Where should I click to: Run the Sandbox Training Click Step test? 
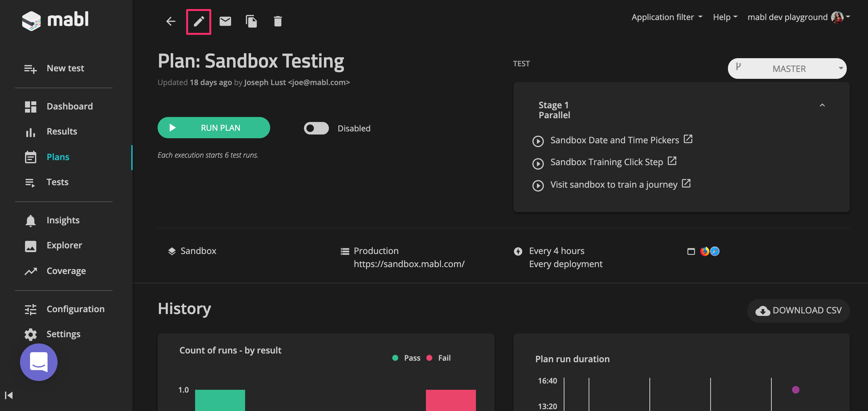538,164
